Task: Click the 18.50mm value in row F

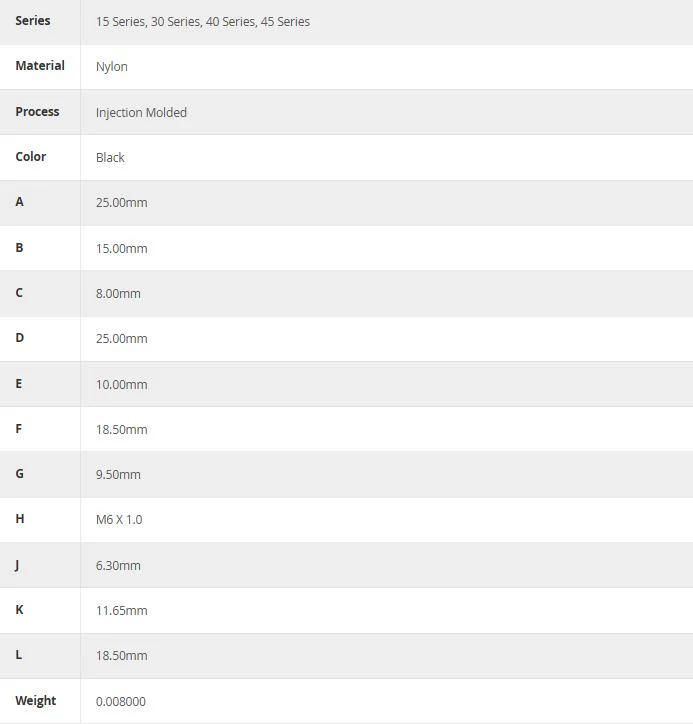Action: 122,429
